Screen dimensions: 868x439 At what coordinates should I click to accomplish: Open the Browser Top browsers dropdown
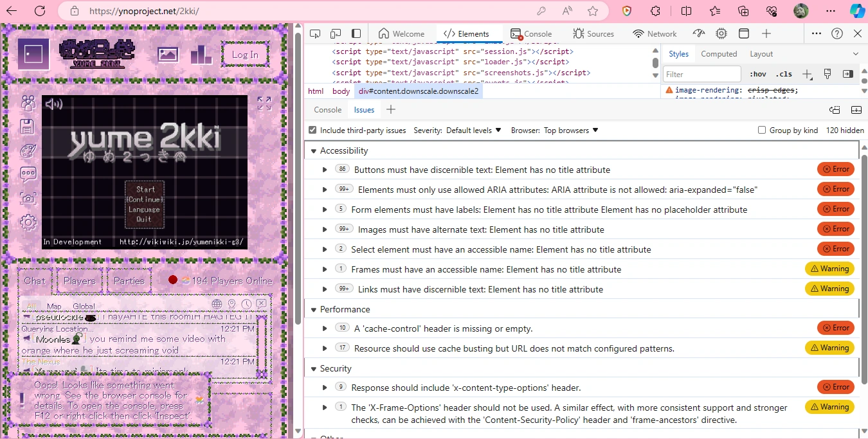click(571, 130)
